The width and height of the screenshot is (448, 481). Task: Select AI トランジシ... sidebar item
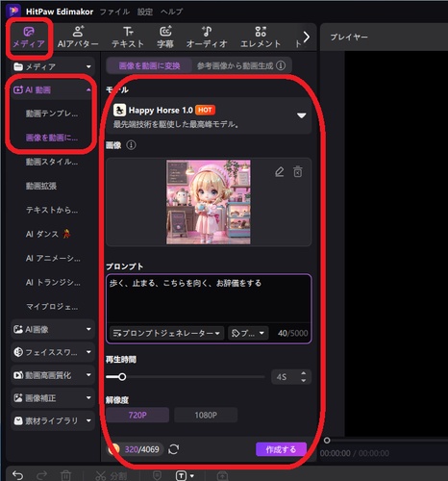click(x=53, y=282)
